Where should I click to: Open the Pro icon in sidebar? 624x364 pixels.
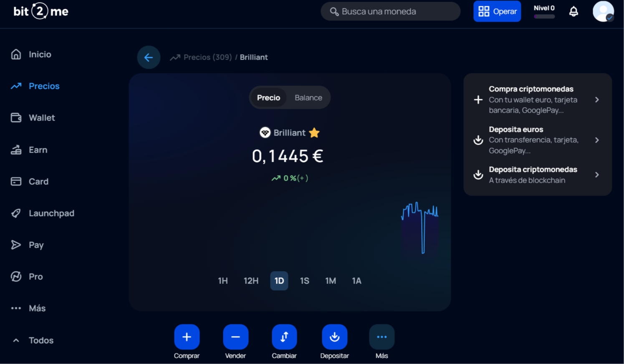(16, 276)
